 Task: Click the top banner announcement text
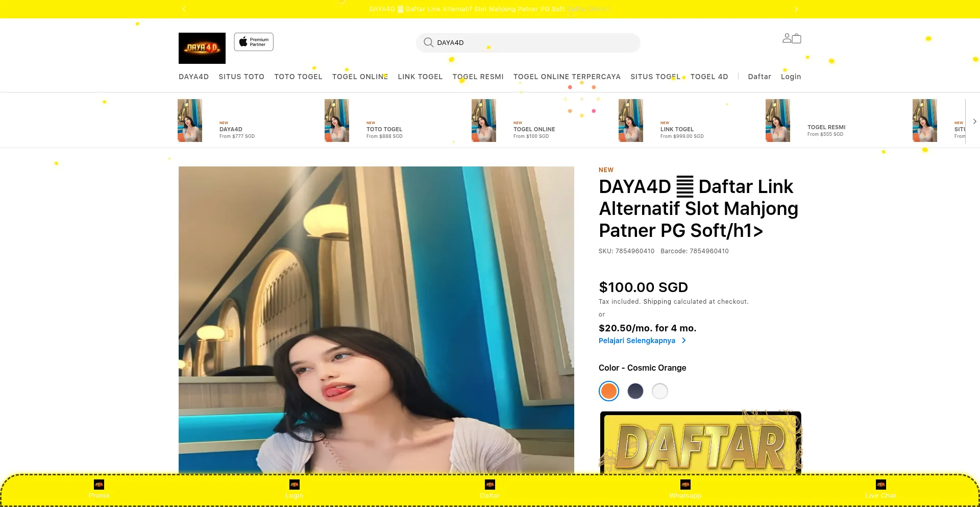point(490,9)
